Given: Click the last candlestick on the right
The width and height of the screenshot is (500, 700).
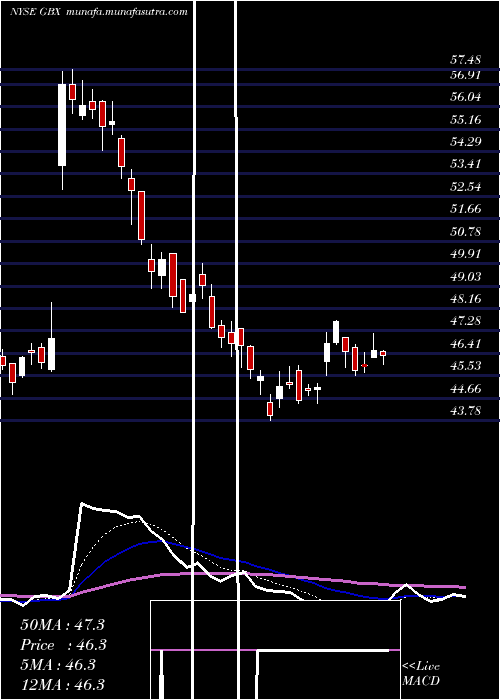Looking at the screenshot, I should click(x=383, y=355).
